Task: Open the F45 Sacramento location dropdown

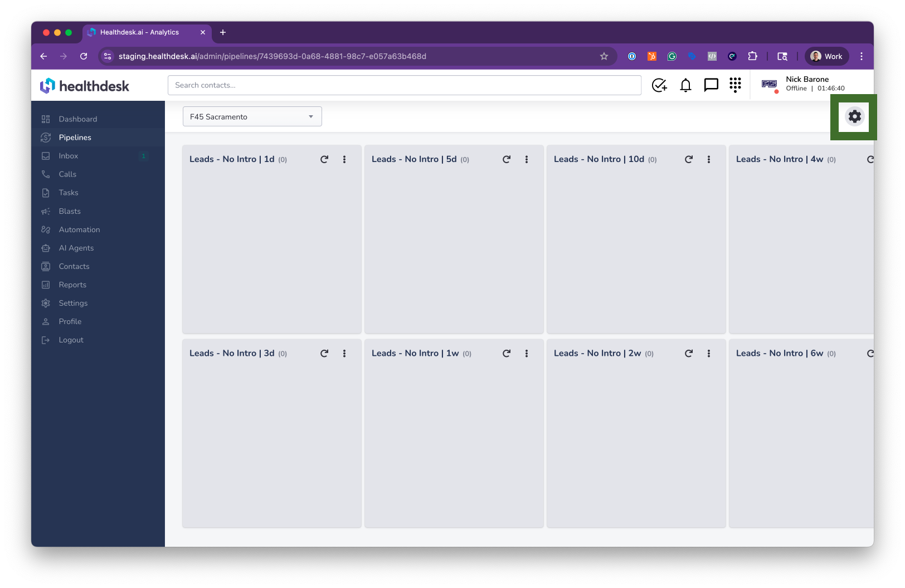Action: (252, 116)
